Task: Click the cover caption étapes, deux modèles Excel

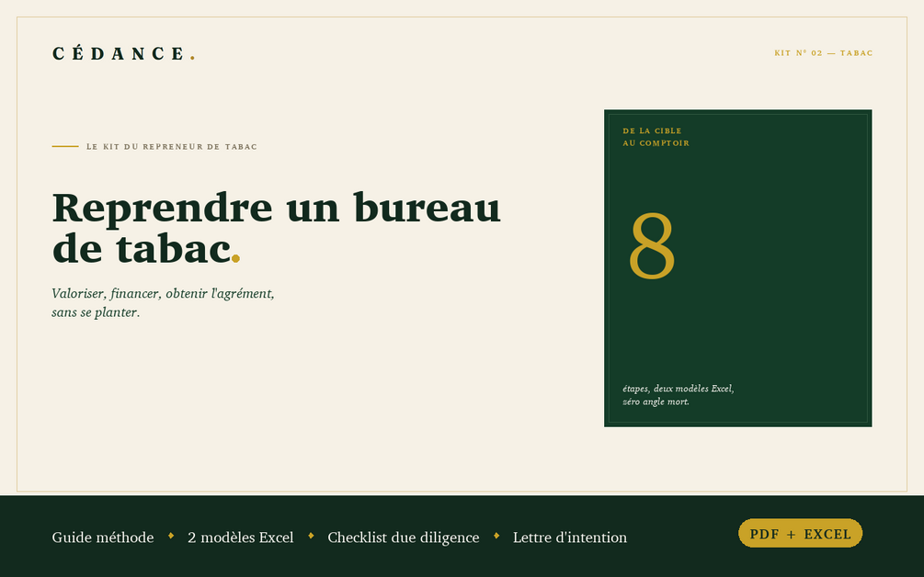Action: 679,395
